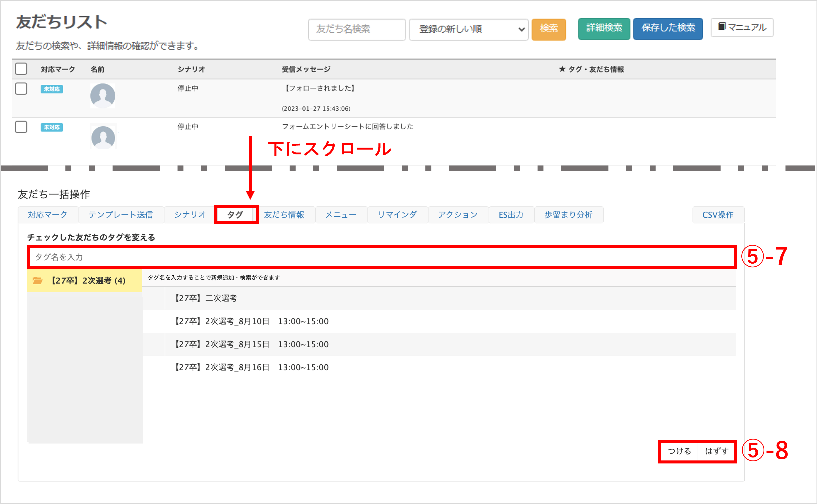The width and height of the screenshot is (818, 504).
Task: Click フォームエントリーシートに回答しました message
Action: (x=348, y=126)
